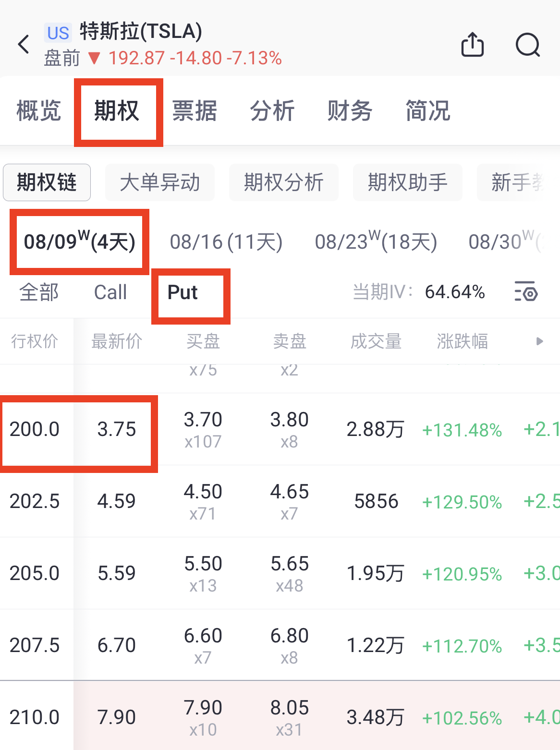Tap the bid price 5.50 x13
Viewport: 560px width, 750px height.
click(x=203, y=574)
